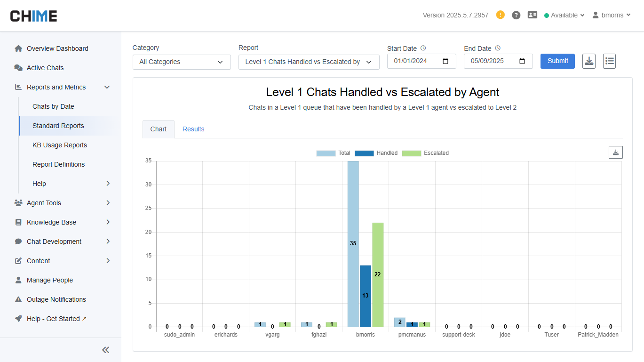Click the calendar icon in Start Date
This screenshot has height=362, width=644.
446,61
